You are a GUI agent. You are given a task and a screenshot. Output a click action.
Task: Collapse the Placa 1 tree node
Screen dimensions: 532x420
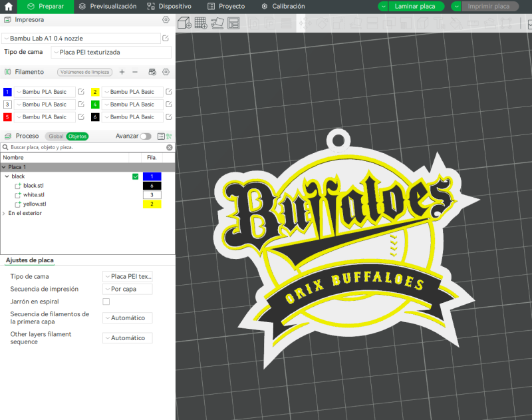[4, 167]
